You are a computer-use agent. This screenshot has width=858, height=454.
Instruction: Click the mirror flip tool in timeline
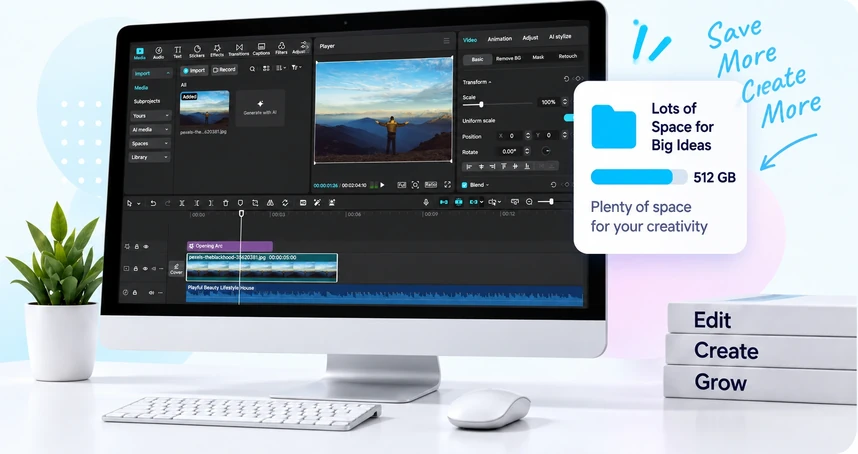tap(270, 203)
